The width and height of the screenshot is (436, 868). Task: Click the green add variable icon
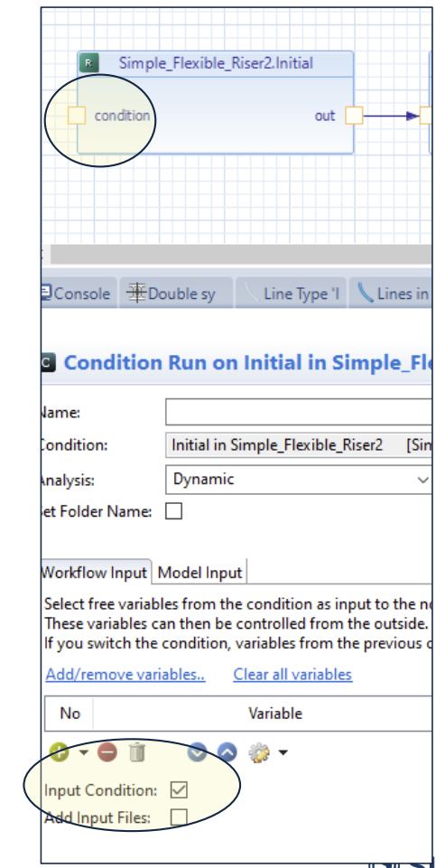(59, 752)
